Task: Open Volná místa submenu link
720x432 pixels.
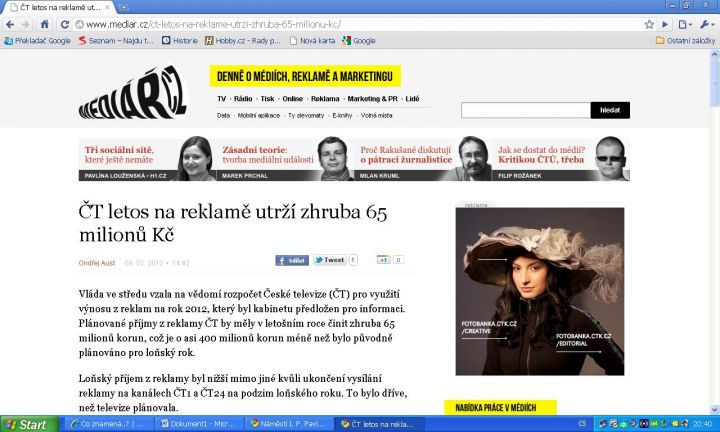Action: point(377,116)
